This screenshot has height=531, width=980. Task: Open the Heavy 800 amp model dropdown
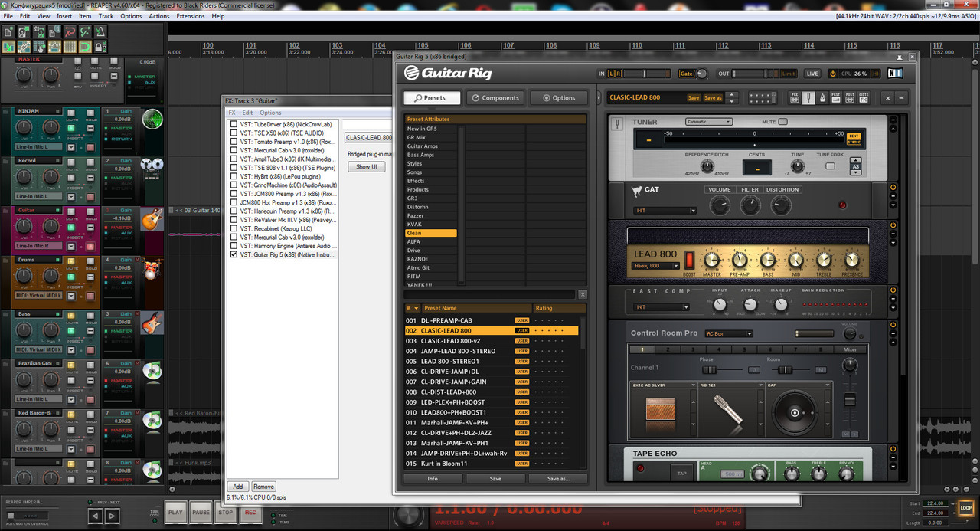point(656,266)
